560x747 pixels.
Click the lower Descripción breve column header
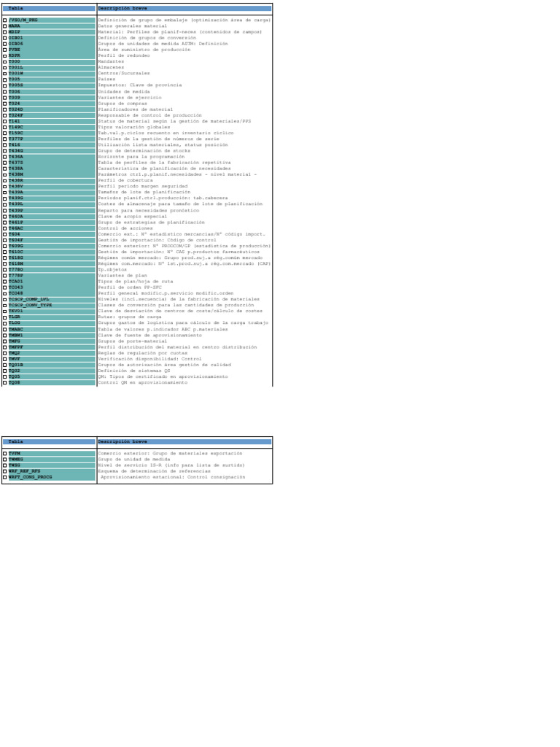pos(184,441)
